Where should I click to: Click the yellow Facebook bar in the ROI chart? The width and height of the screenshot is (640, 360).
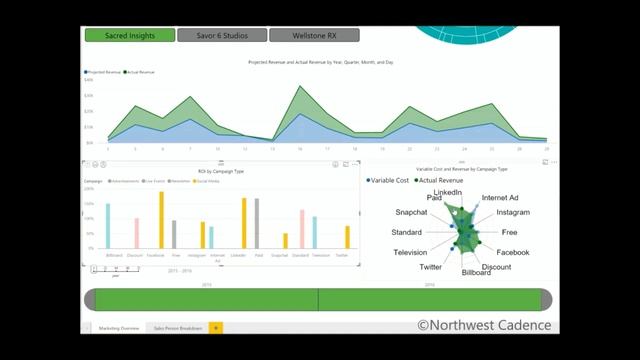(x=162, y=220)
